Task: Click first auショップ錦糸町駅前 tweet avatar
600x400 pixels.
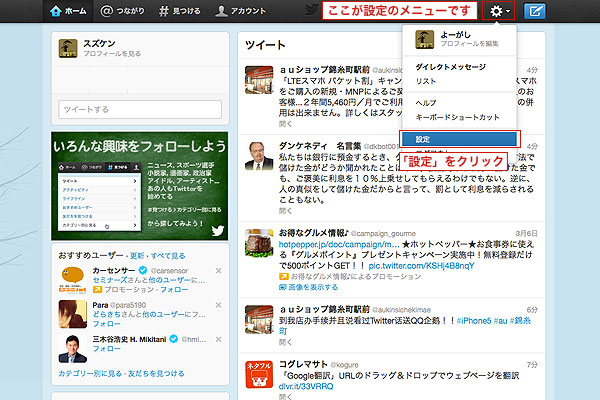Action: 259,80
